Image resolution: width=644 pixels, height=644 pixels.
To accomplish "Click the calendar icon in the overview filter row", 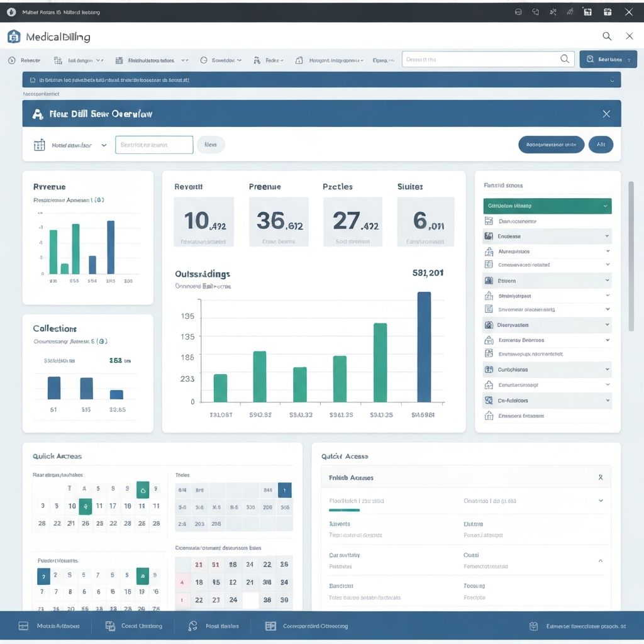I will [39, 145].
